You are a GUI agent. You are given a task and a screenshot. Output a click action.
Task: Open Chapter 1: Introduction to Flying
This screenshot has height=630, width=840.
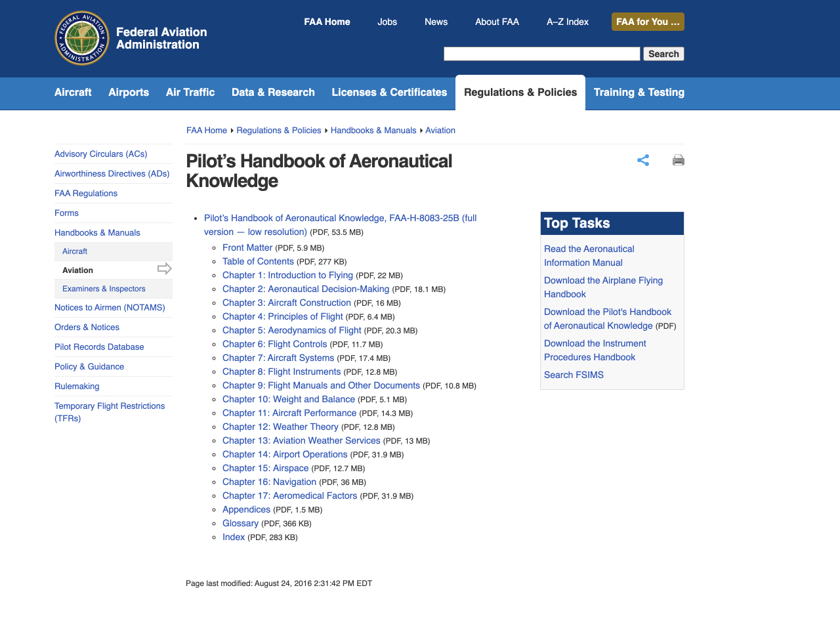(x=287, y=275)
